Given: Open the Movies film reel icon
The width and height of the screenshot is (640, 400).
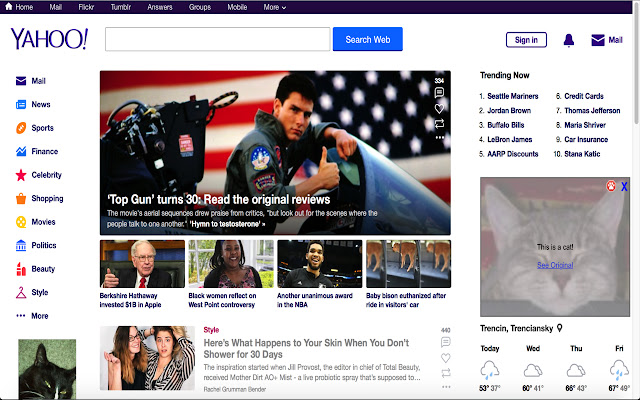Looking at the screenshot, I should [21, 222].
